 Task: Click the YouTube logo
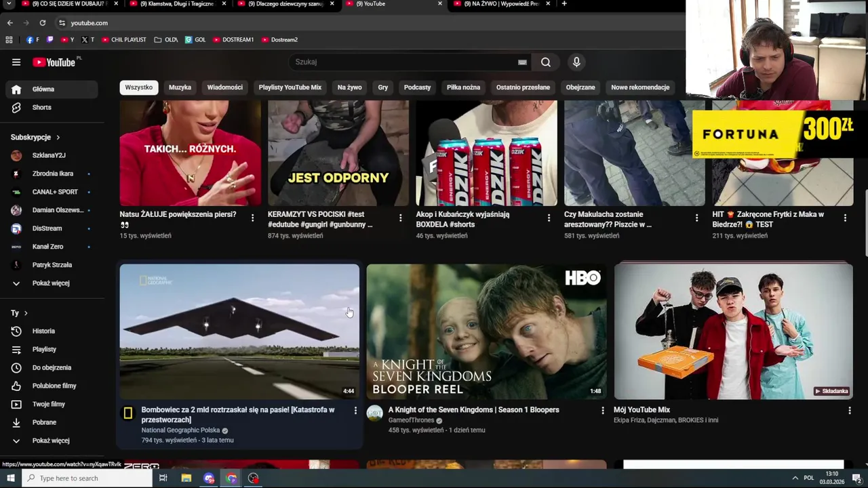(x=54, y=62)
